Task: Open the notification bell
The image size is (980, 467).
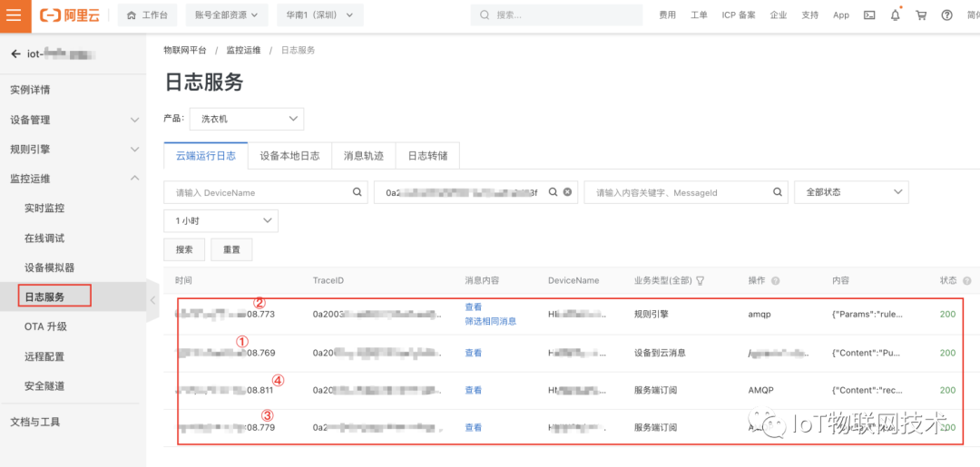Action: tap(895, 15)
